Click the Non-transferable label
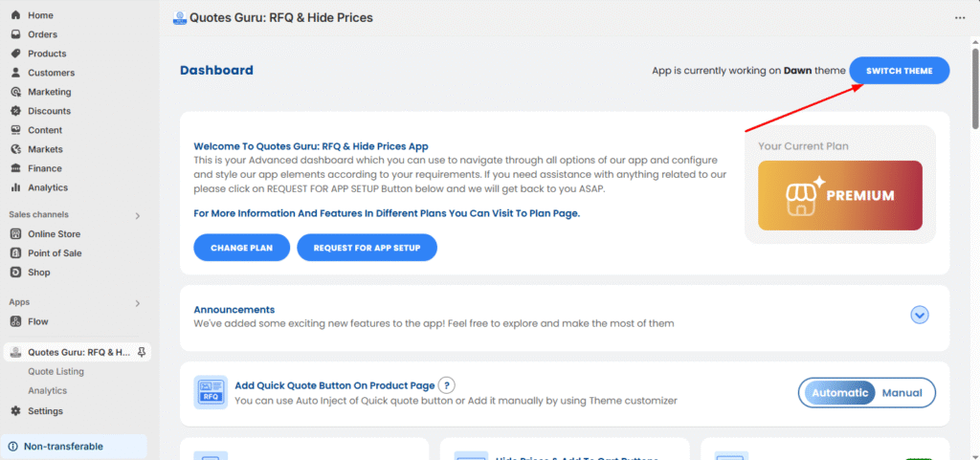Image resolution: width=980 pixels, height=460 pixels. click(x=63, y=447)
